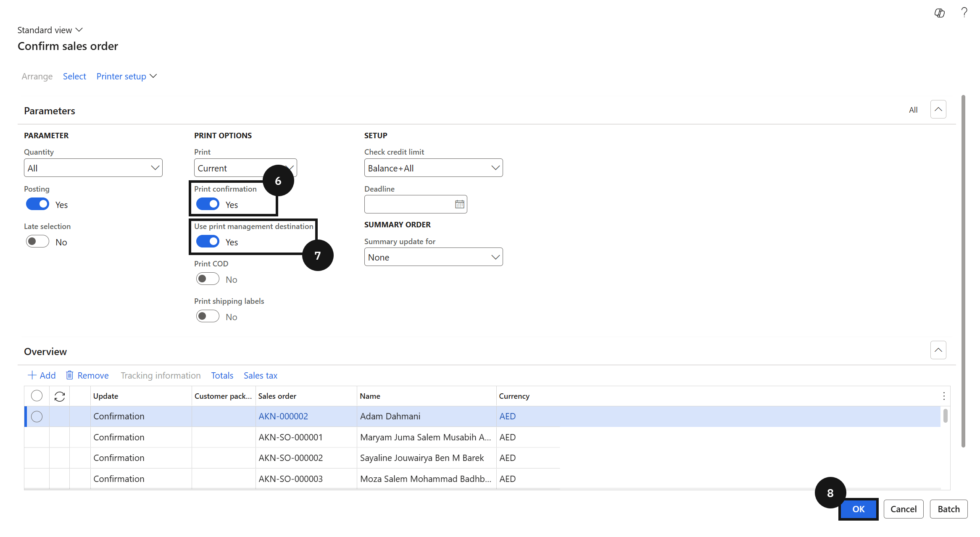
Task: Click the main page vertical scrollbar
Action: 963,271
